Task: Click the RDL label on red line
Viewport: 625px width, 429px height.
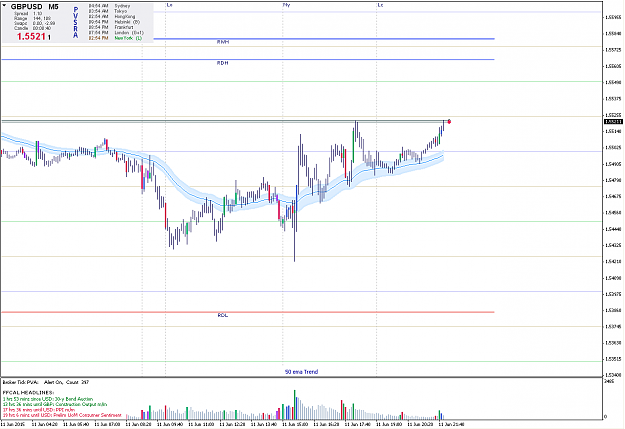Action: coord(223,315)
